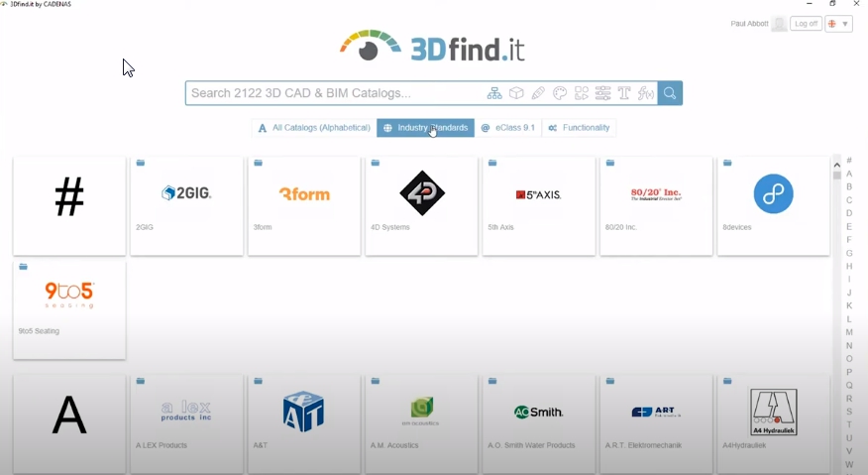The image size is (868, 475).
Task: Select the text search T icon
Action: 624,93
